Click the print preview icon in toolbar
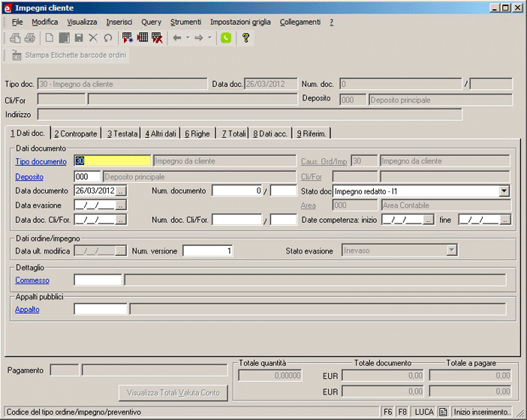This screenshot has width=527, height=420. click(x=15, y=38)
